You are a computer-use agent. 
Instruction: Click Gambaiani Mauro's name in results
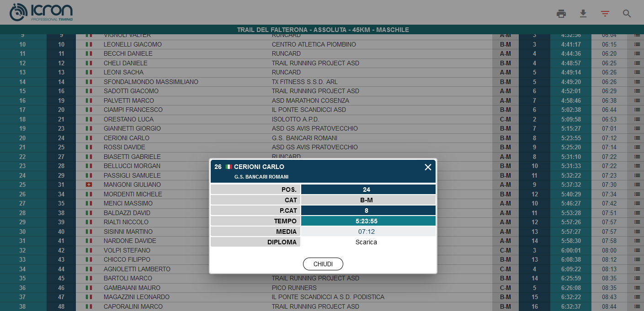[132, 288]
